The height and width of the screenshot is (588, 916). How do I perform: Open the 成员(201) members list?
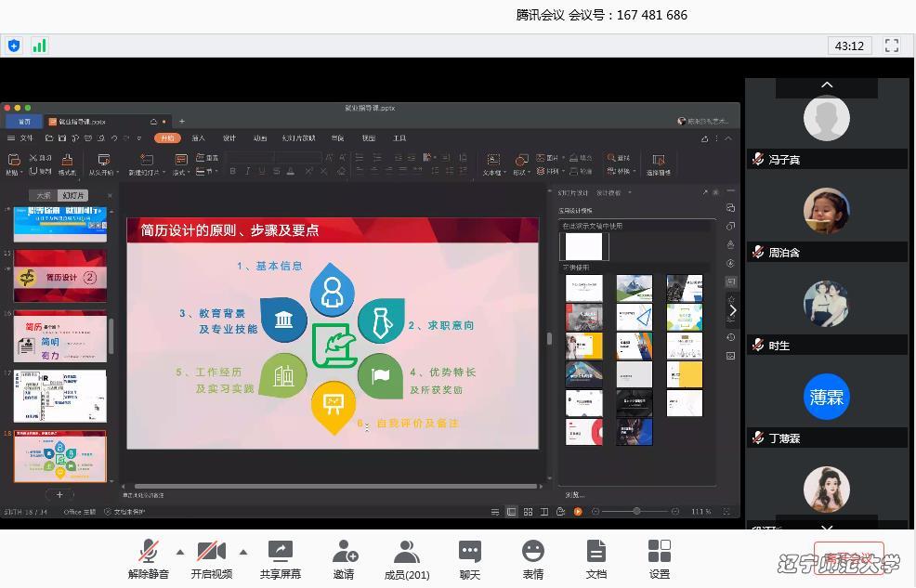point(407,559)
